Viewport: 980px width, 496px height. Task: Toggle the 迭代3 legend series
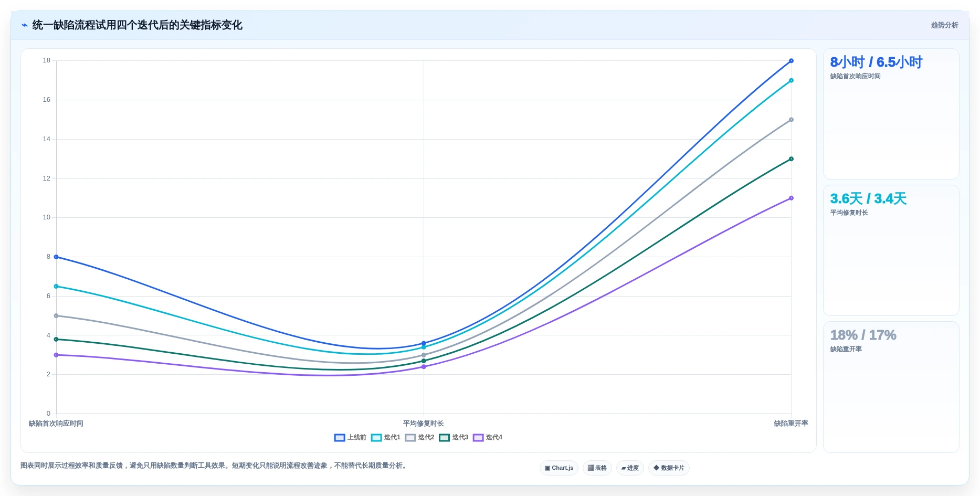point(454,438)
